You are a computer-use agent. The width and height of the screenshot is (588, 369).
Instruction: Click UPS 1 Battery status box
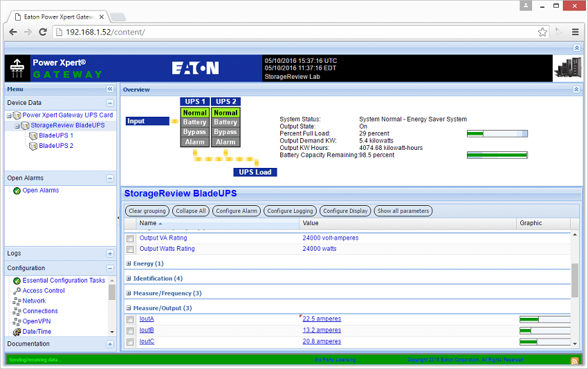pyautogui.click(x=194, y=122)
